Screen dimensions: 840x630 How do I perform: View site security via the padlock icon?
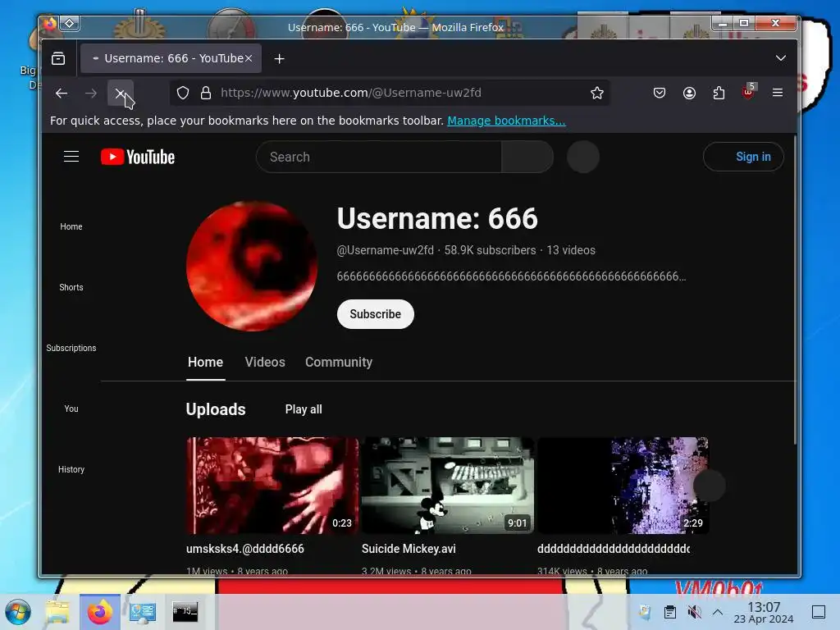tap(206, 94)
